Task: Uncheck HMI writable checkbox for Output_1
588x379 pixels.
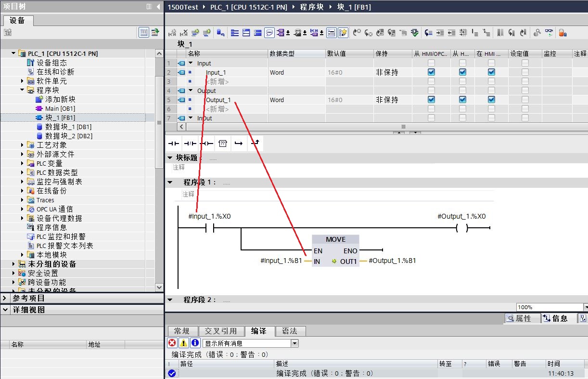Action: [x=462, y=100]
